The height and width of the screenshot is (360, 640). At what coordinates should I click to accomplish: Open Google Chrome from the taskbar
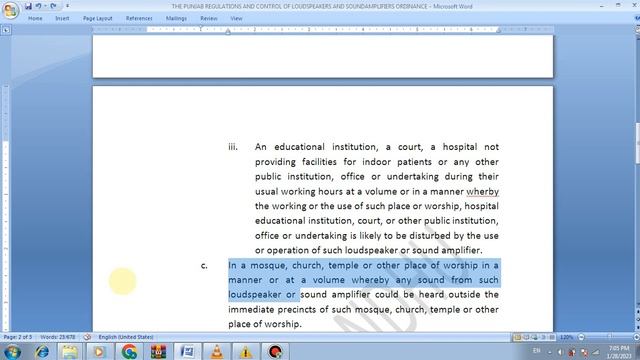click(x=129, y=351)
